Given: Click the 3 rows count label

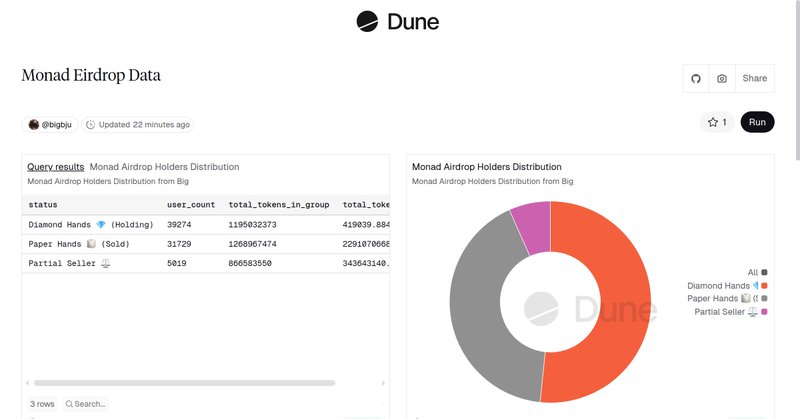Looking at the screenshot, I should pos(42,404).
